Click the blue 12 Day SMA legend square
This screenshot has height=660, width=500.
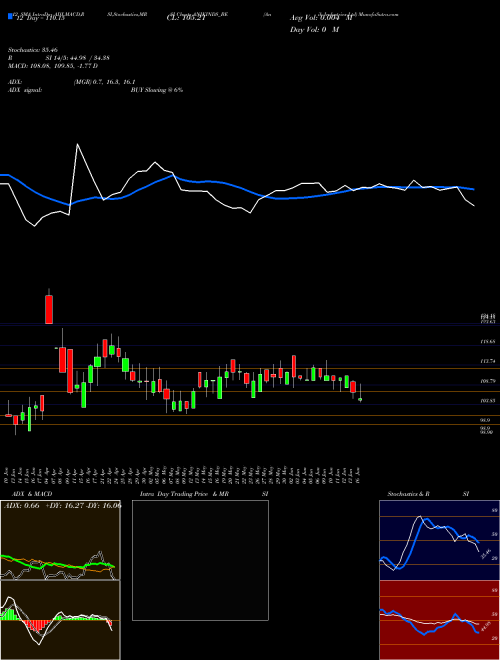10,17
